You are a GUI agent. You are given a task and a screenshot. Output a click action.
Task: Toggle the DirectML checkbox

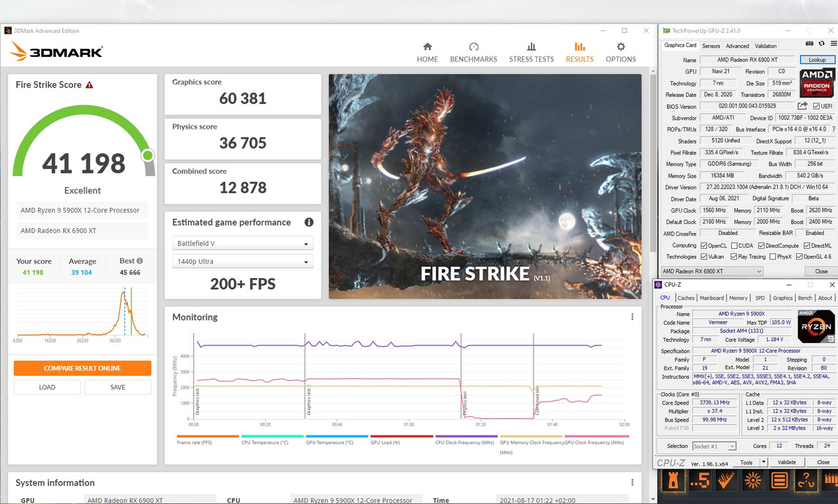(807, 245)
